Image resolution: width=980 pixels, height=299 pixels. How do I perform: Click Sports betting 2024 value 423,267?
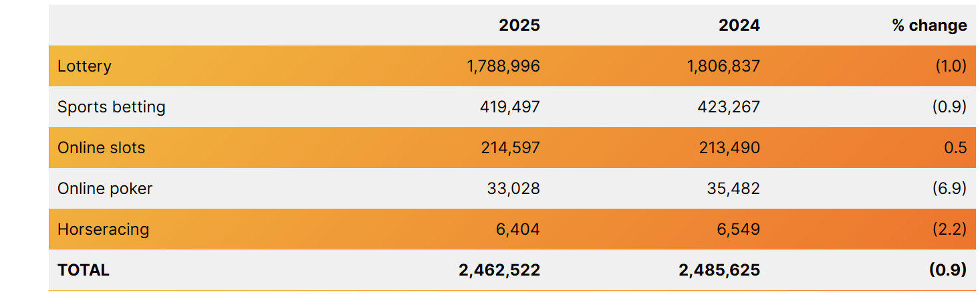tap(730, 107)
